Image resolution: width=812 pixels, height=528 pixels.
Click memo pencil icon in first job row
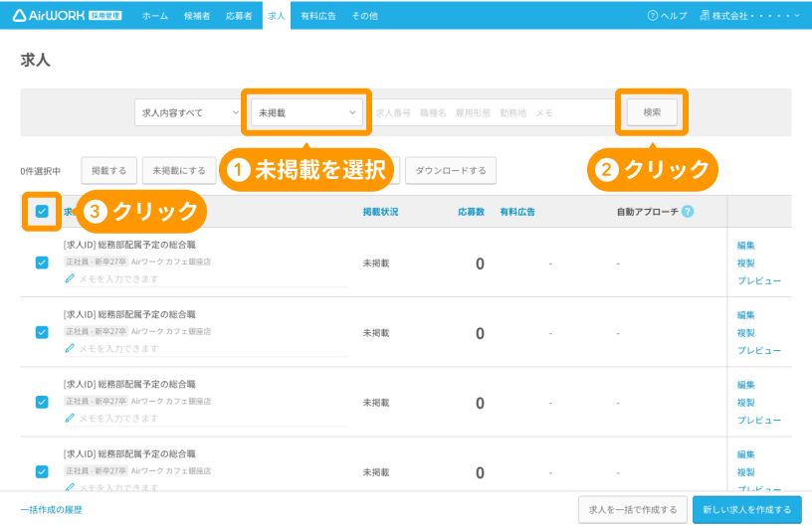(70, 278)
